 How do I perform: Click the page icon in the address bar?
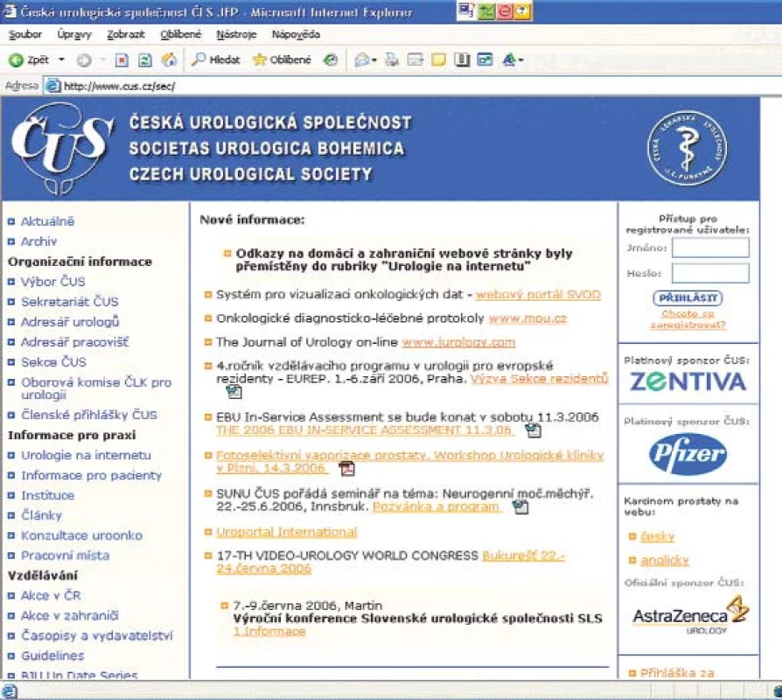pyautogui.click(x=52, y=86)
